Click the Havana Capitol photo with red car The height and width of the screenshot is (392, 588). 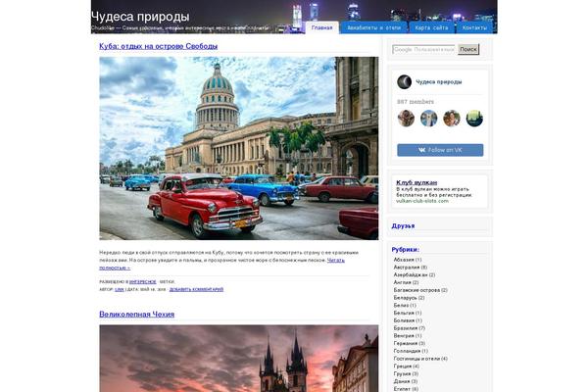(x=239, y=148)
